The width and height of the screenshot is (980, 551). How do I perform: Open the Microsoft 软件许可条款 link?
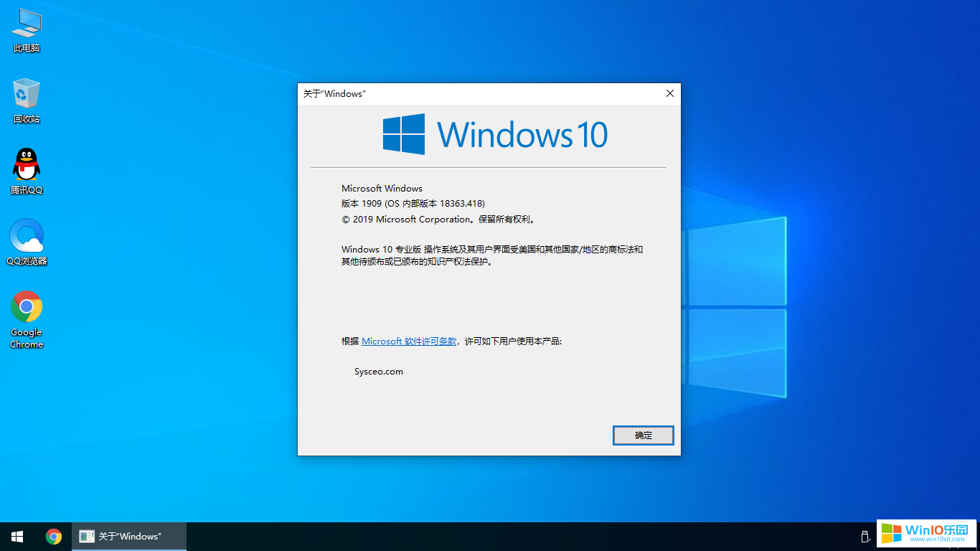pyautogui.click(x=408, y=341)
